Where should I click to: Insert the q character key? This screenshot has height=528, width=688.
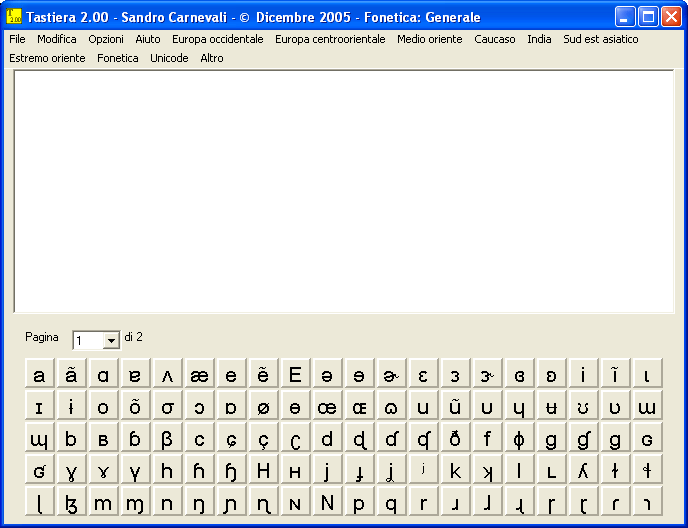point(391,501)
